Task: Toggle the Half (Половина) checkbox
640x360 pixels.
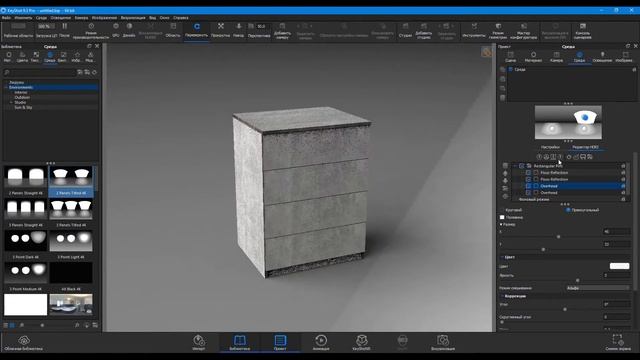Action: tap(502, 218)
